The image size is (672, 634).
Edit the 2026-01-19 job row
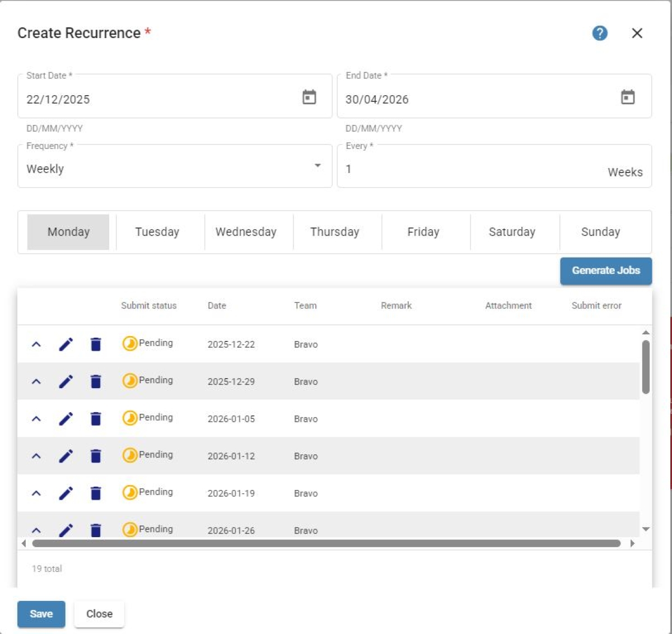pos(66,493)
